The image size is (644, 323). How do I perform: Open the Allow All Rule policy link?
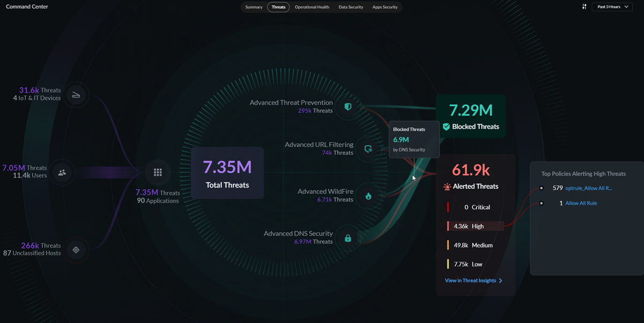click(581, 203)
